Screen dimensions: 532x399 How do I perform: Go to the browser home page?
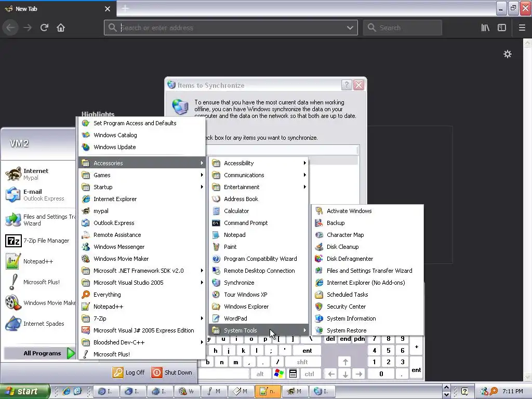[x=61, y=28]
